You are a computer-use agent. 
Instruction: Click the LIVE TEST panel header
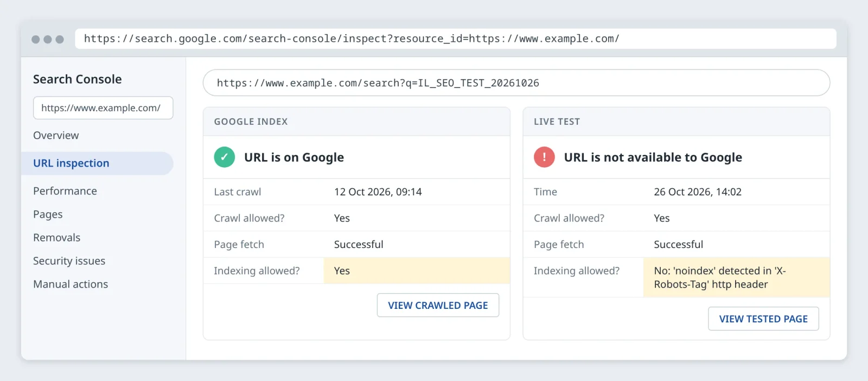pos(676,122)
